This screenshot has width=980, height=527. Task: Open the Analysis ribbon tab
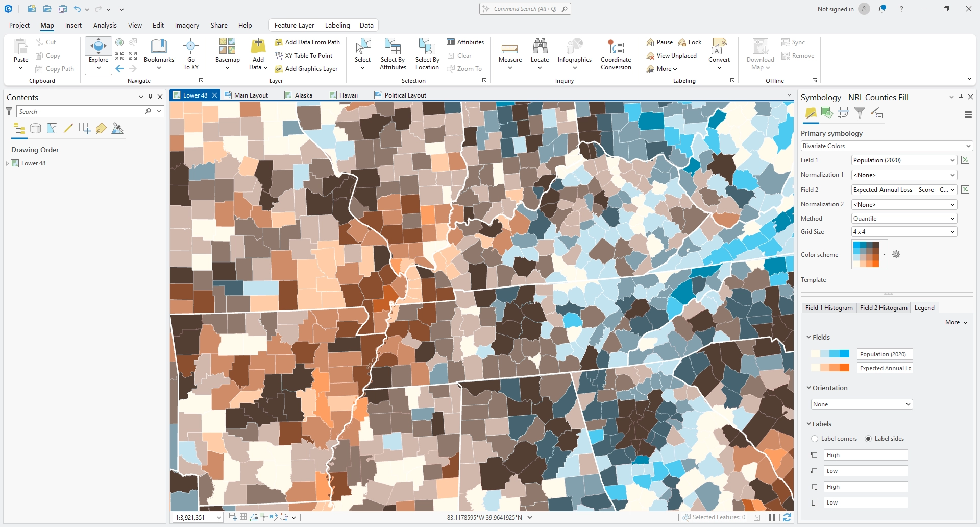[x=105, y=26]
